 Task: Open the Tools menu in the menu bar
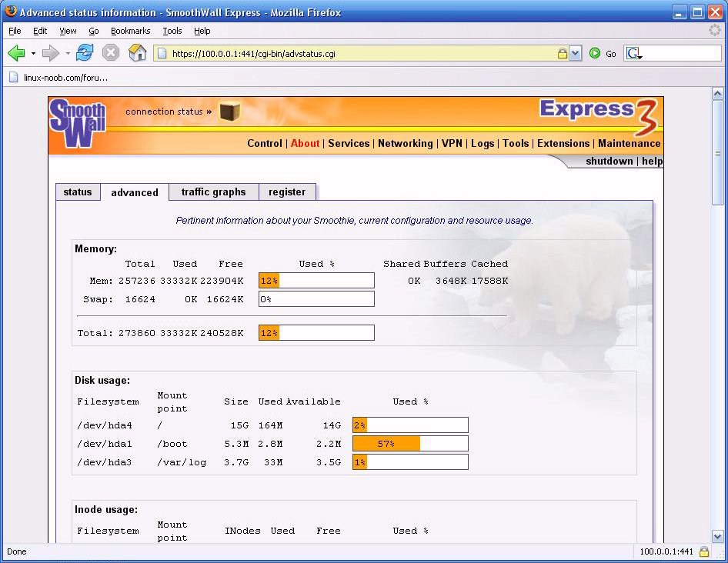tap(172, 31)
